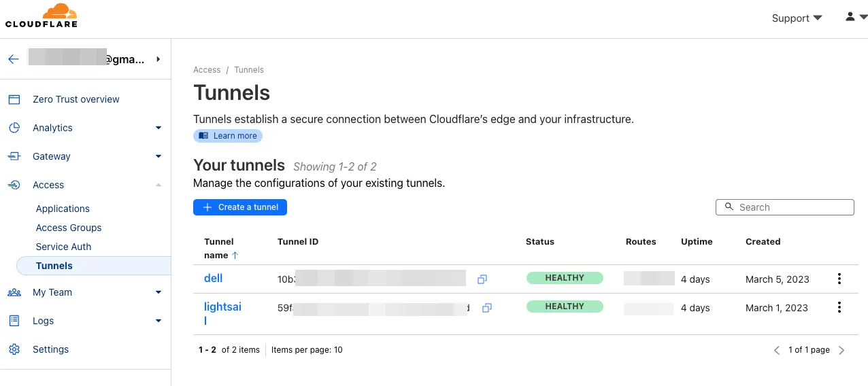Collapse the Access sidebar section
Image resolution: width=868 pixels, height=386 pixels.
158,185
